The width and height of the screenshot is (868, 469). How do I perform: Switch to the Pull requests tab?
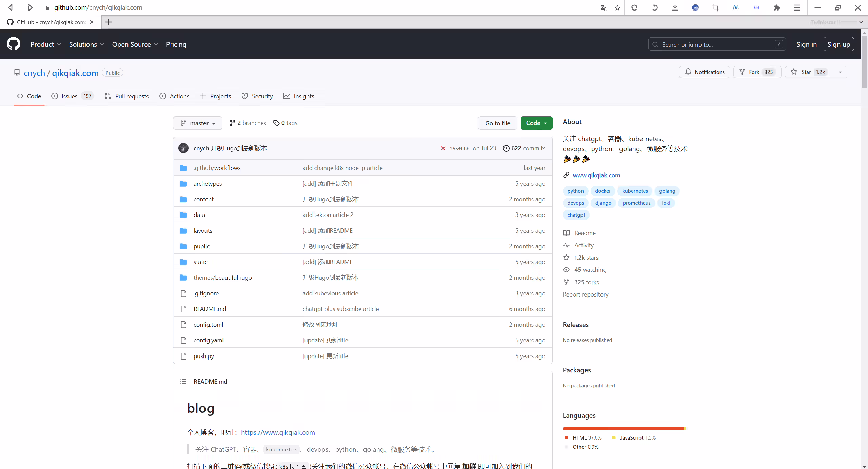coord(127,96)
